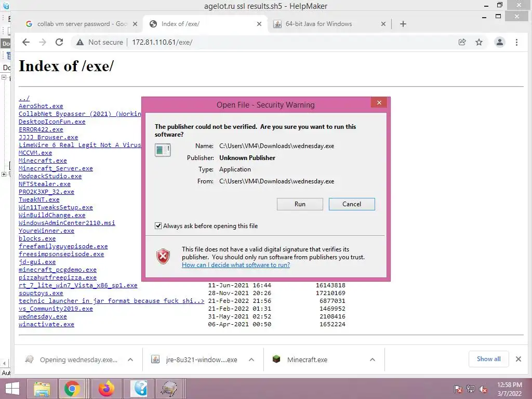Close the collab vm server password tab
This screenshot has width=532, height=399.
(x=135, y=24)
